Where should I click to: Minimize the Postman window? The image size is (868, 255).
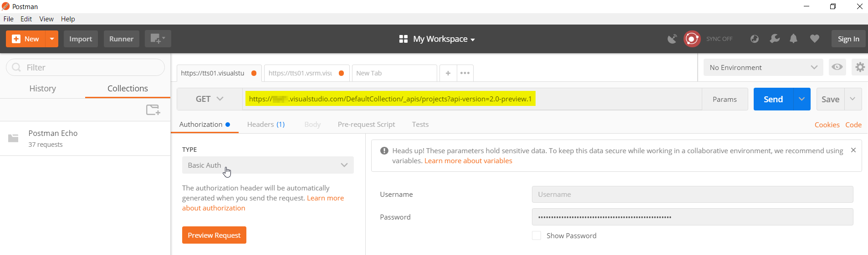[806, 6]
